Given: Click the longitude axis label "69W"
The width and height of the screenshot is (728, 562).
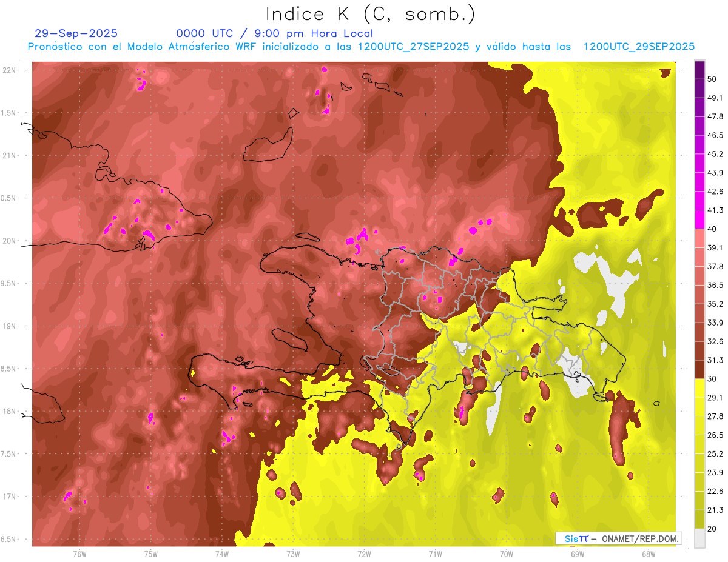Looking at the screenshot, I should pyautogui.click(x=578, y=554).
